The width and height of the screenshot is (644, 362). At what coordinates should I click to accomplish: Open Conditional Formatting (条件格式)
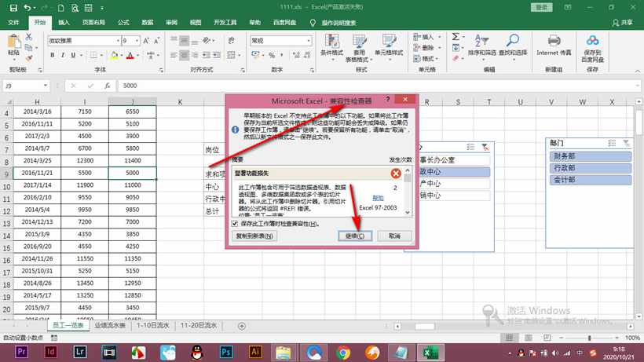332,48
